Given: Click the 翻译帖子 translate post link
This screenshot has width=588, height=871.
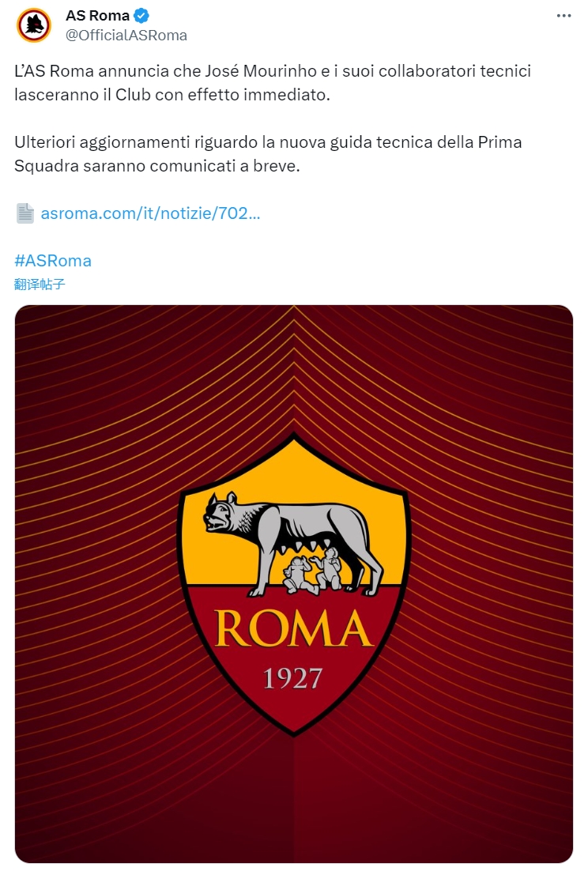Looking at the screenshot, I should point(40,285).
